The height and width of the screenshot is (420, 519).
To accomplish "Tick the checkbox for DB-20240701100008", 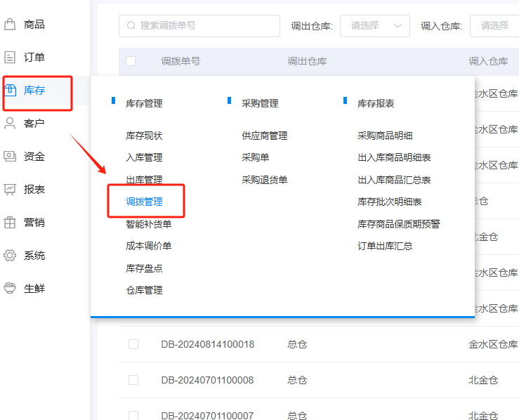I will (133, 380).
